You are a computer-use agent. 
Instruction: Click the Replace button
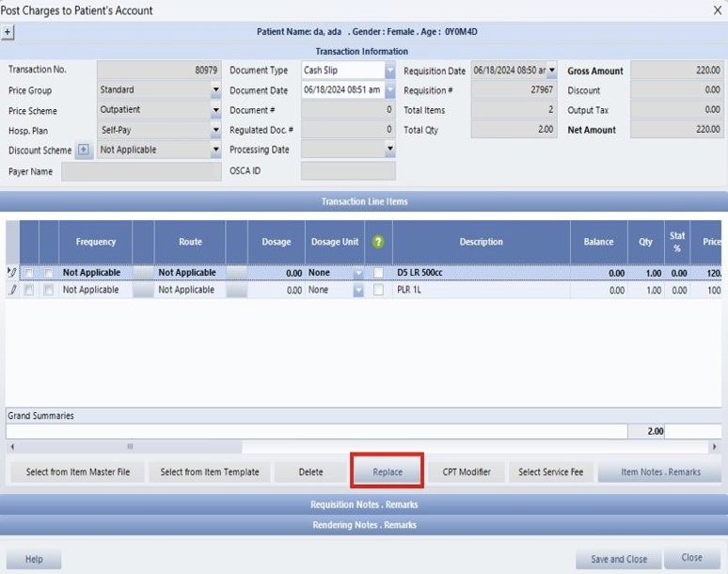point(388,471)
